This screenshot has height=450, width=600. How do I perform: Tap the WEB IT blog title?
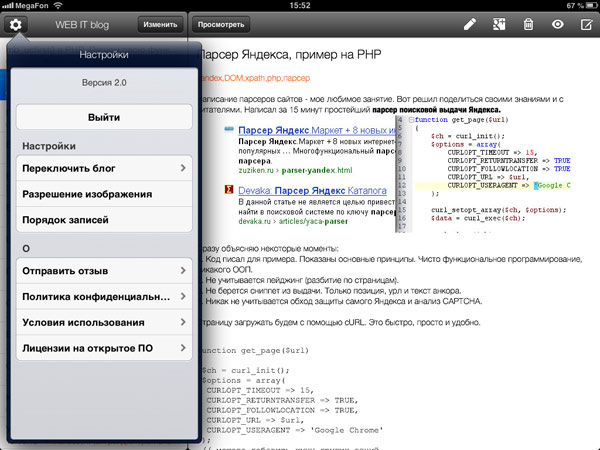82,25
